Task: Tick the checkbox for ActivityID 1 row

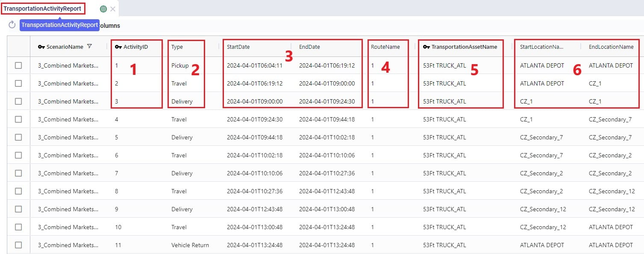Action: [x=18, y=65]
